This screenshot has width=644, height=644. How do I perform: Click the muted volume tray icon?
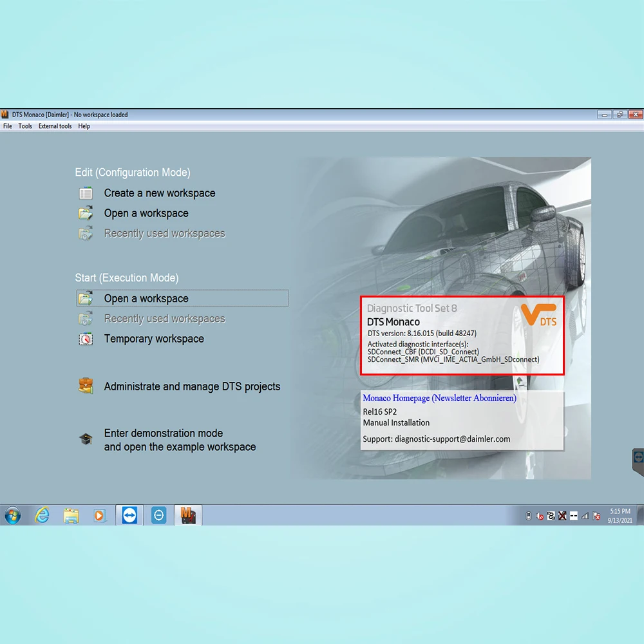pos(540,516)
